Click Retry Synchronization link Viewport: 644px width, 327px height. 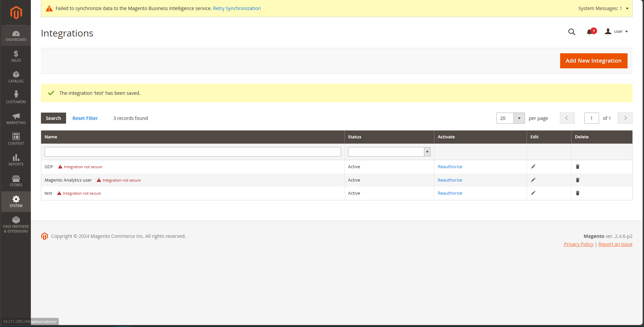(237, 8)
